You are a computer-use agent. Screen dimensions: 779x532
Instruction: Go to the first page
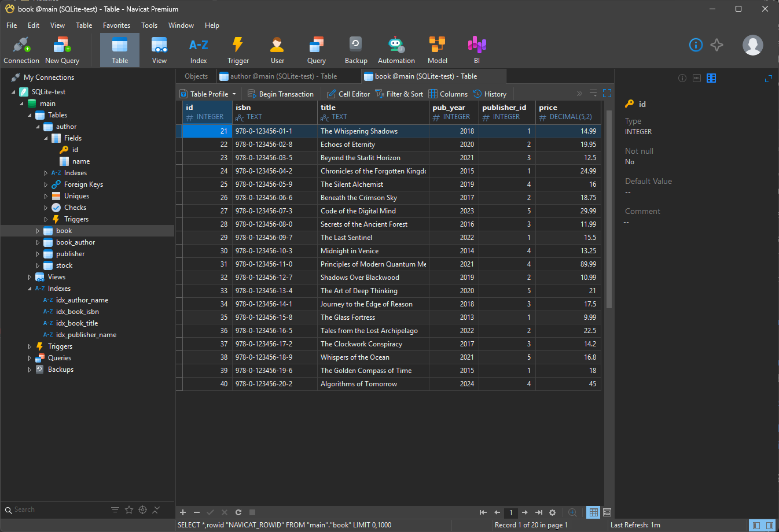click(x=483, y=512)
